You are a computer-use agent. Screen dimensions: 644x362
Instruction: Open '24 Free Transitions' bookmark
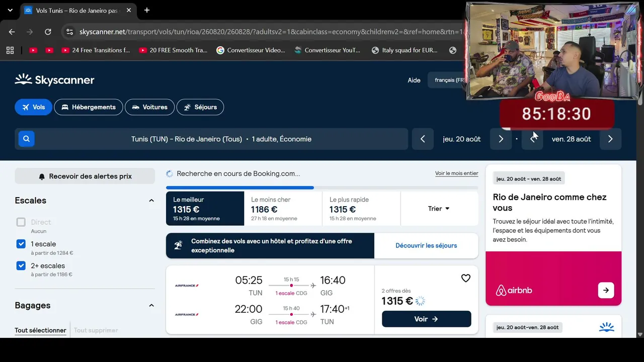click(x=96, y=50)
